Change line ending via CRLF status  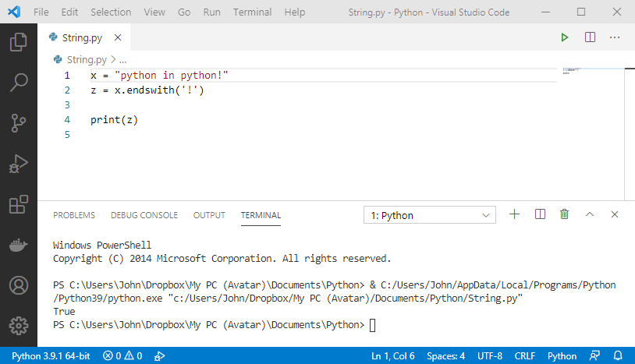pyautogui.click(x=525, y=356)
